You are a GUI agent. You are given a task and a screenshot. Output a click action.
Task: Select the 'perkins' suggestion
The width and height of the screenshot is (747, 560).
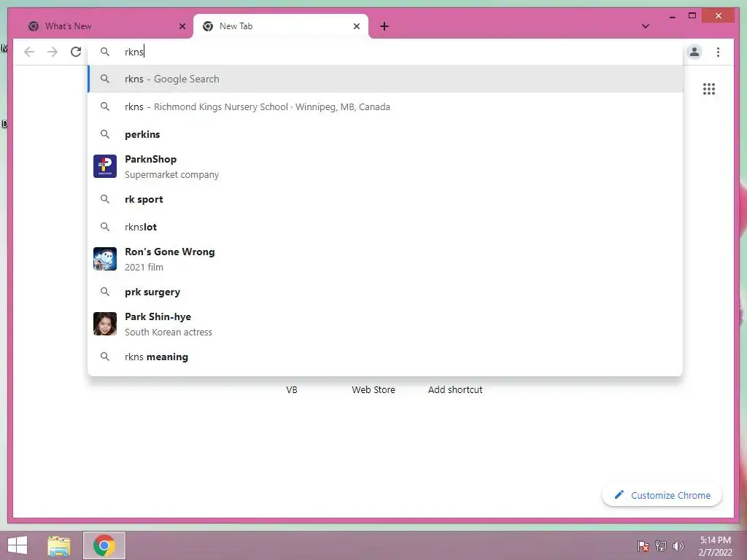tap(385, 134)
